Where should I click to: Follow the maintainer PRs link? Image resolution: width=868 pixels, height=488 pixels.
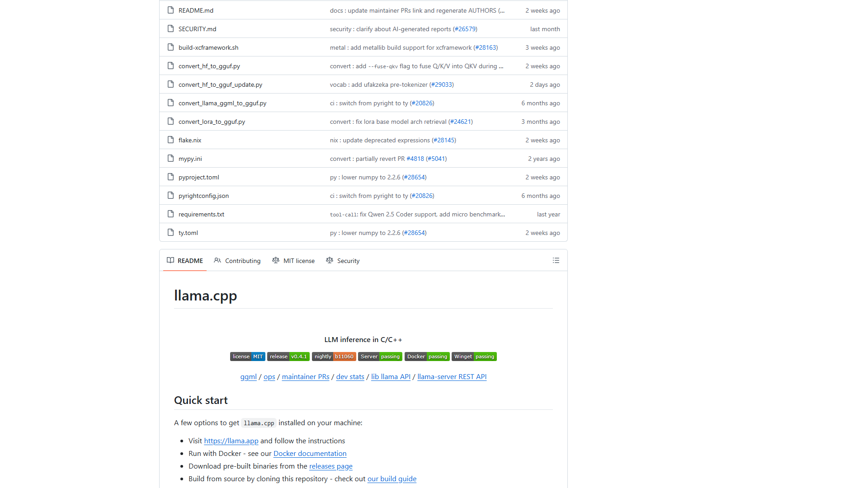pyautogui.click(x=306, y=377)
